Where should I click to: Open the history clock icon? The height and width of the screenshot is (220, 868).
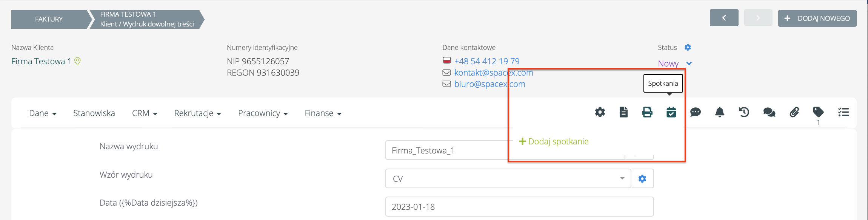(x=744, y=112)
